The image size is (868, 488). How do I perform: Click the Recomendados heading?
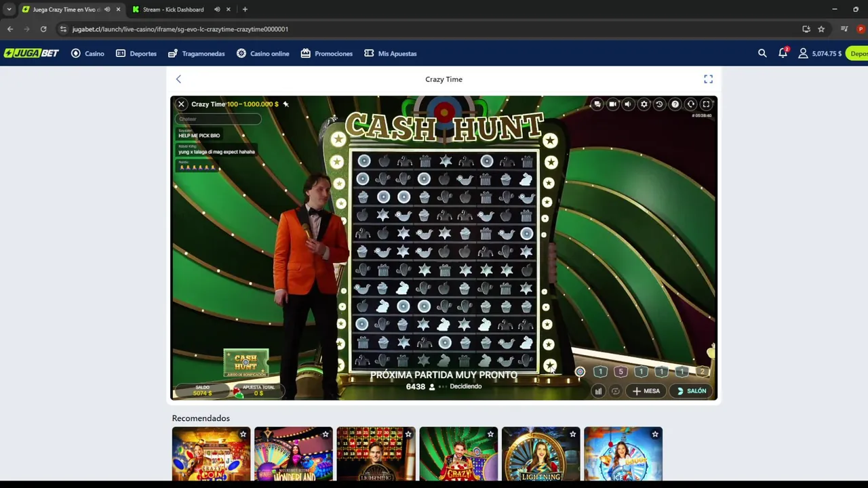pyautogui.click(x=201, y=418)
